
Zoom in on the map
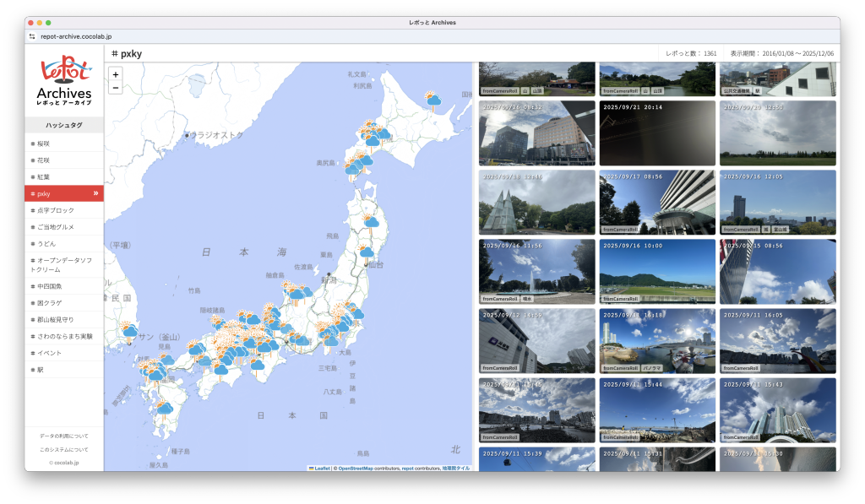pos(116,74)
